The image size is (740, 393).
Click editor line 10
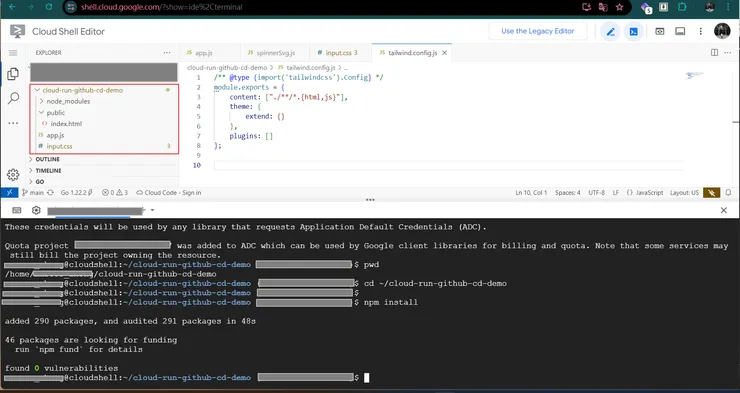click(x=448, y=166)
